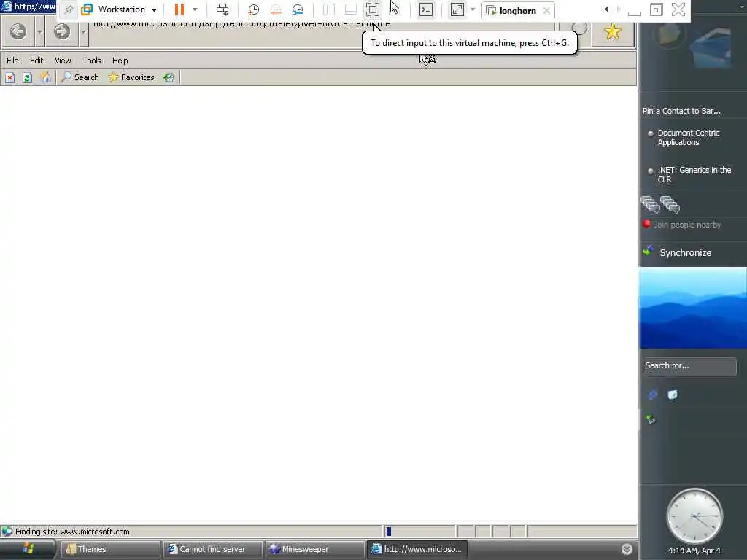The height and width of the screenshot is (560, 747).
Task: Close the longhorn VM tab
Action: [x=547, y=10]
